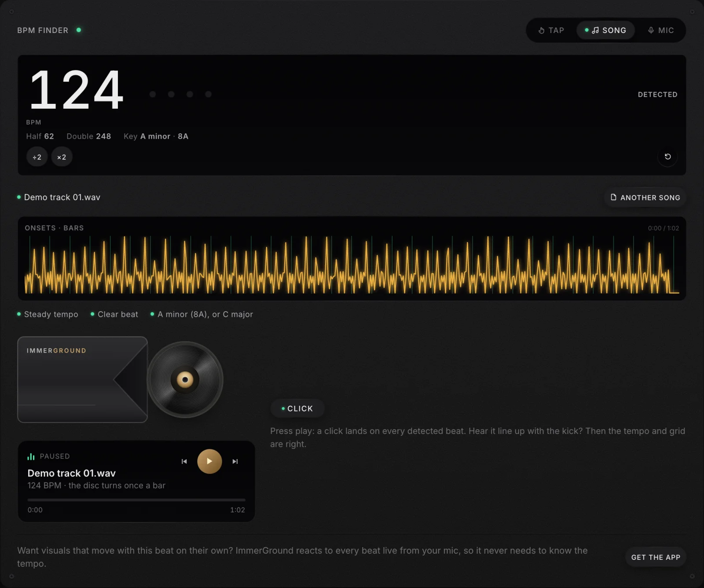The height and width of the screenshot is (588, 704).
Task: Click the reset circular arrow icon
Action: (x=667, y=157)
